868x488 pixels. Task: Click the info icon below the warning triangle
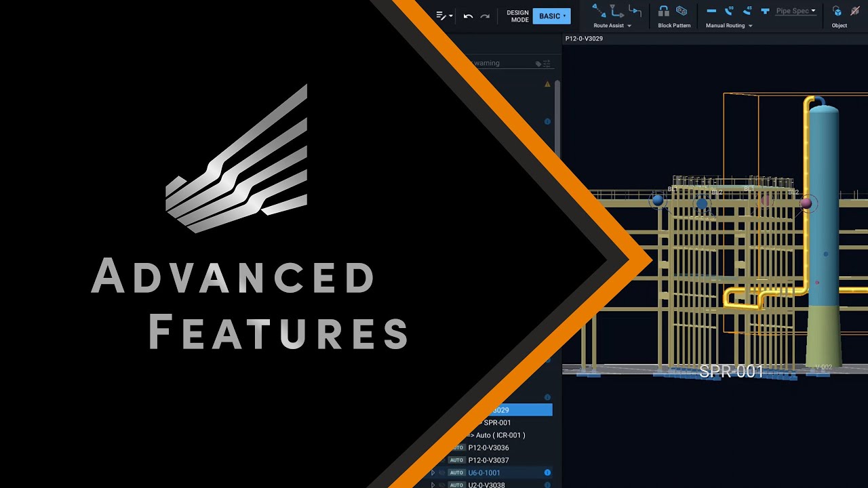click(x=547, y=121)
